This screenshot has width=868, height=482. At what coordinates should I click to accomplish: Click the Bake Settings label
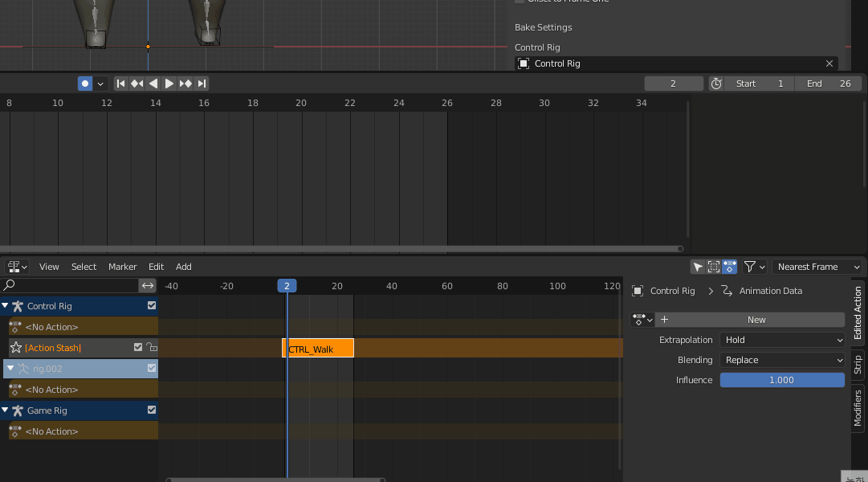(x=543, y=27)
